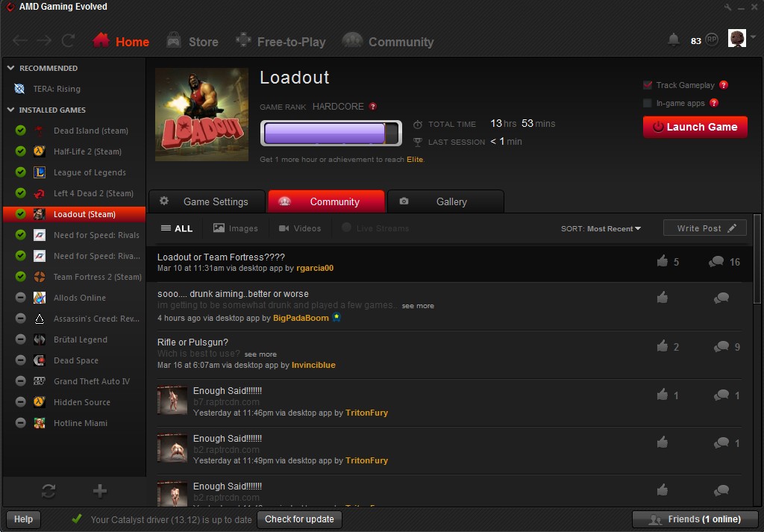Open the Friends (1 online) panel
The image size is (764, 532).
click(x=695, y=519)
